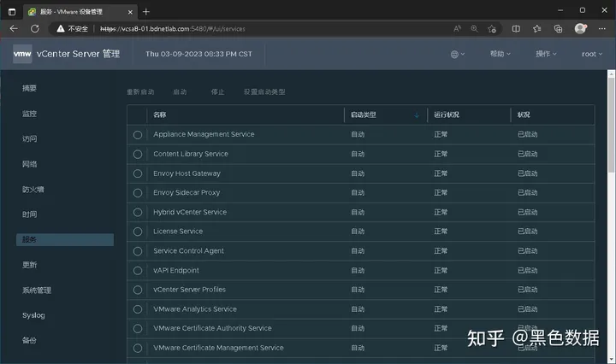
Task: Click the zoom magnifier icon
Action: 475,29
